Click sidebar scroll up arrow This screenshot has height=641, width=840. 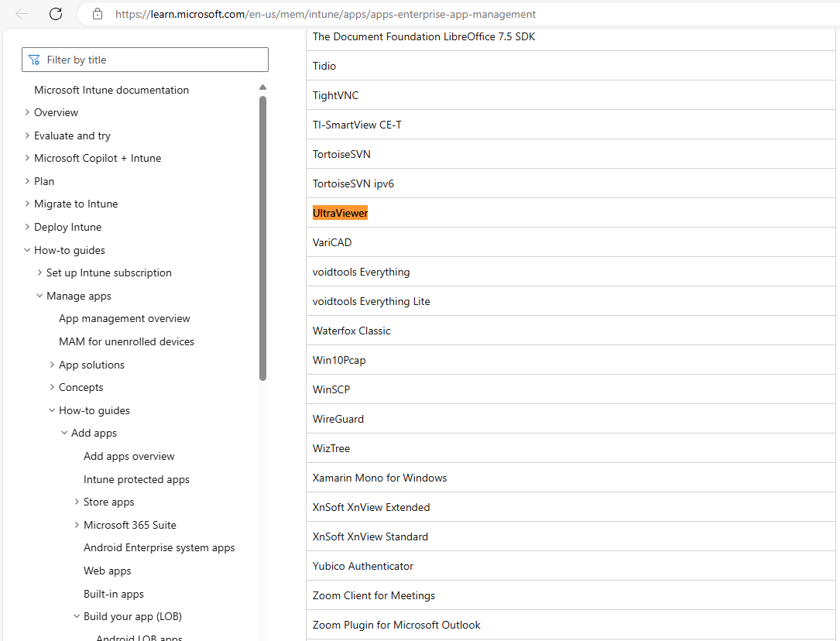click(262, 87)
